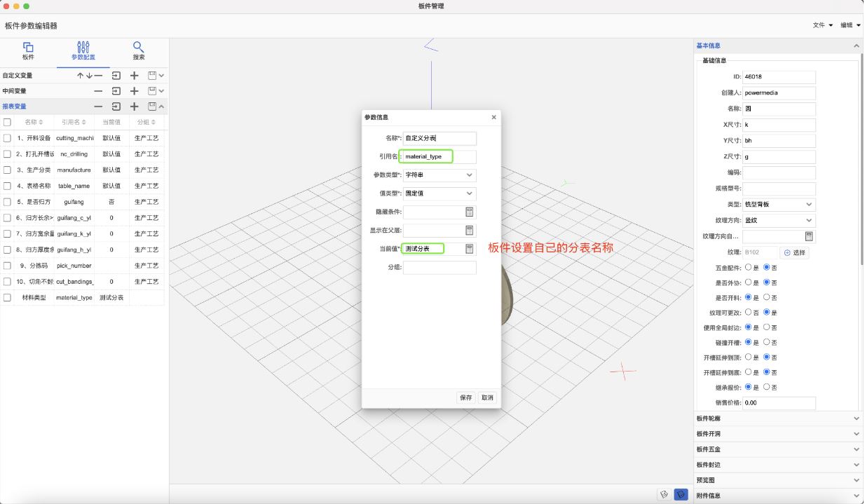Expand the 板件轮廓 section

pyautogui.click(x=777, y=418)
